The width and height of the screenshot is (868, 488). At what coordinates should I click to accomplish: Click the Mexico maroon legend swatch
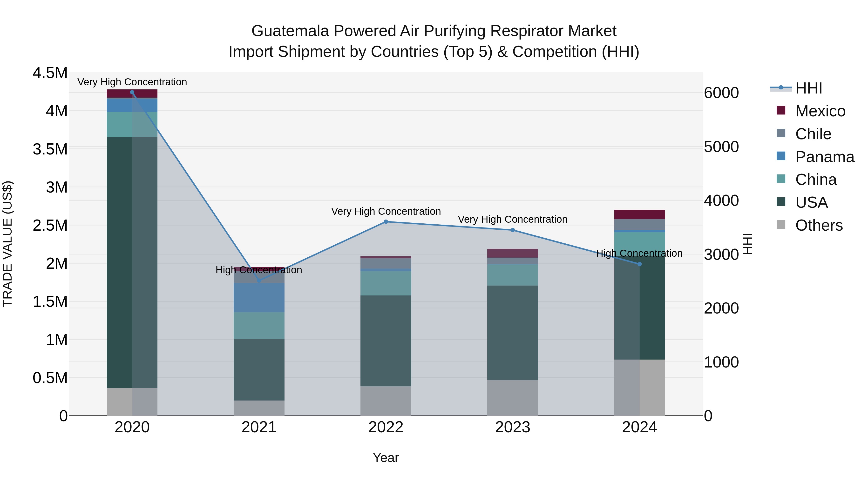(x=781, y=110)
